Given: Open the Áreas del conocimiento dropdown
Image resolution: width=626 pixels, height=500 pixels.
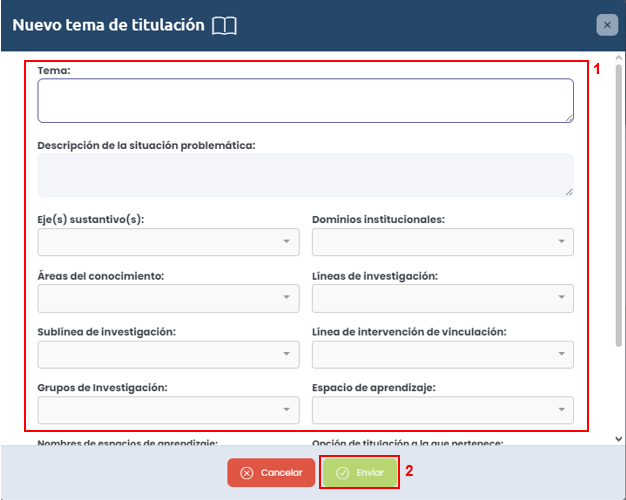Looking at the screenshot, I should coord(168,298).
